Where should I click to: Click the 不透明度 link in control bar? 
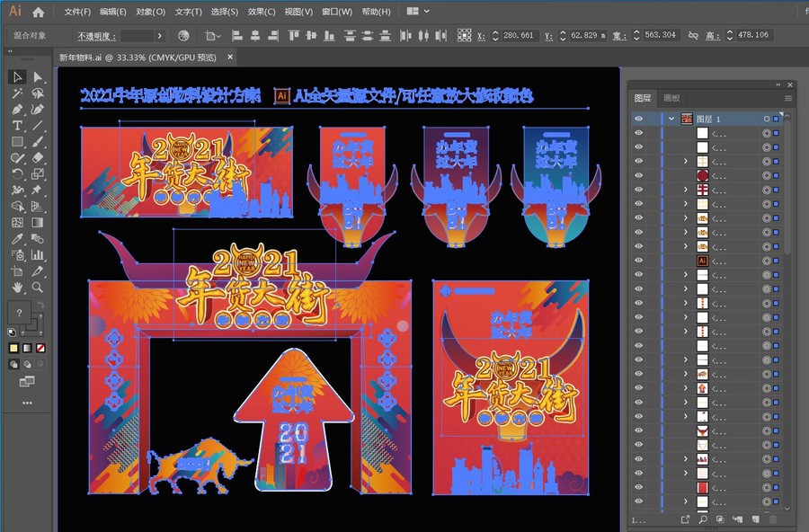pos(96,36)
